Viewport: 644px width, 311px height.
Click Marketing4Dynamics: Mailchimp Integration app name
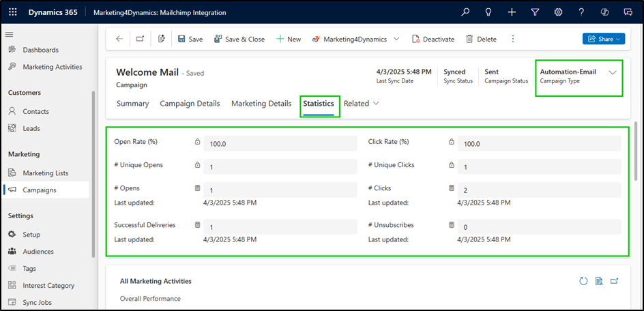coord(160,13)
